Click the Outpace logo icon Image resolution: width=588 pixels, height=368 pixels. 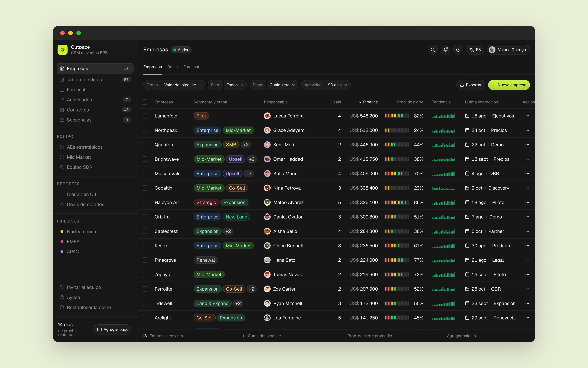click(62, 50)
